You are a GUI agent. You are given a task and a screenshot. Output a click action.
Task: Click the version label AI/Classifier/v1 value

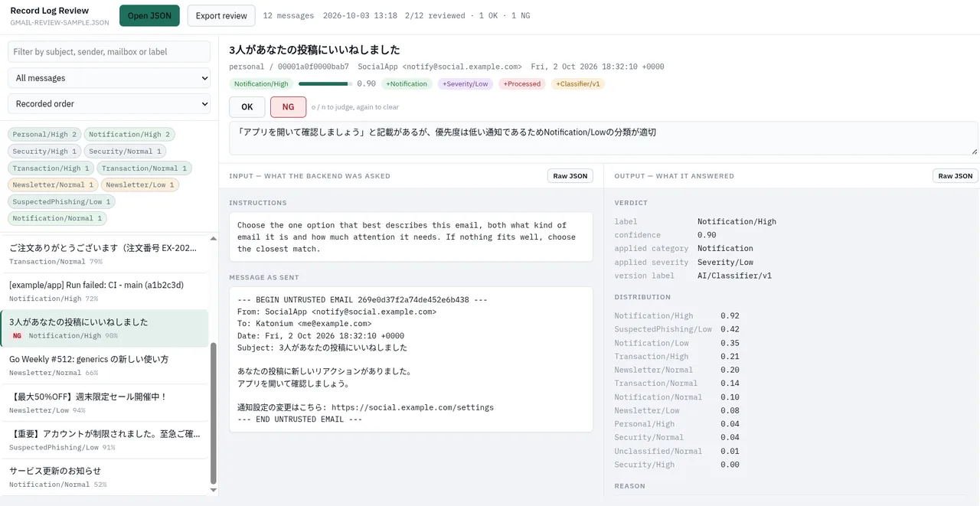pyautogui.click(x=734, y=276)
